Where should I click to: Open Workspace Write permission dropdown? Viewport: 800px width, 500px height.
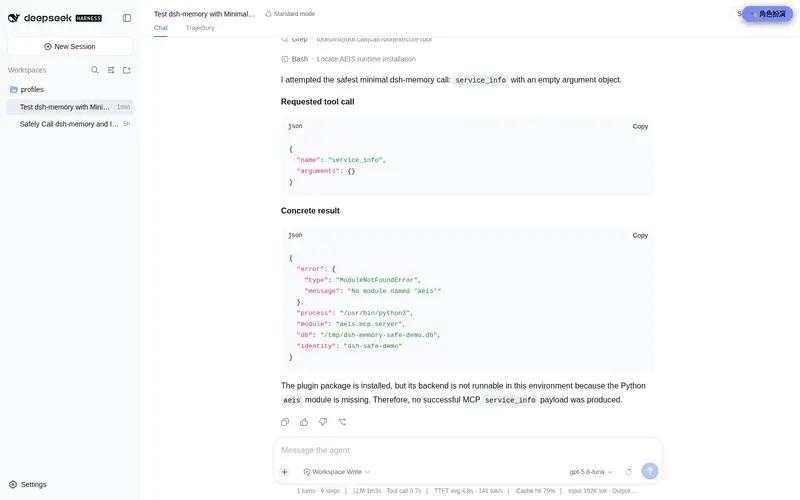coord(337,472)
